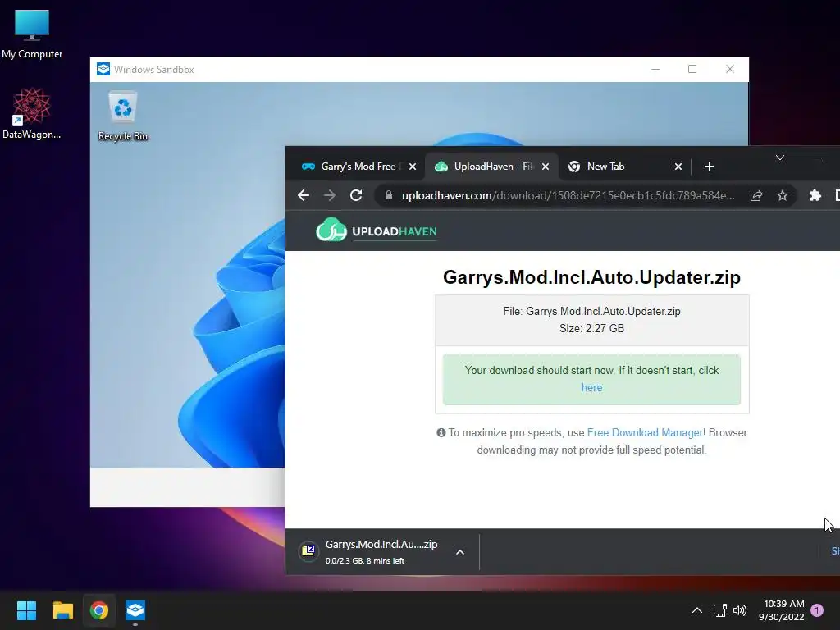Close the New Tab tab
Viewport: 840px width, 630px height.
[x=678, y=167]
